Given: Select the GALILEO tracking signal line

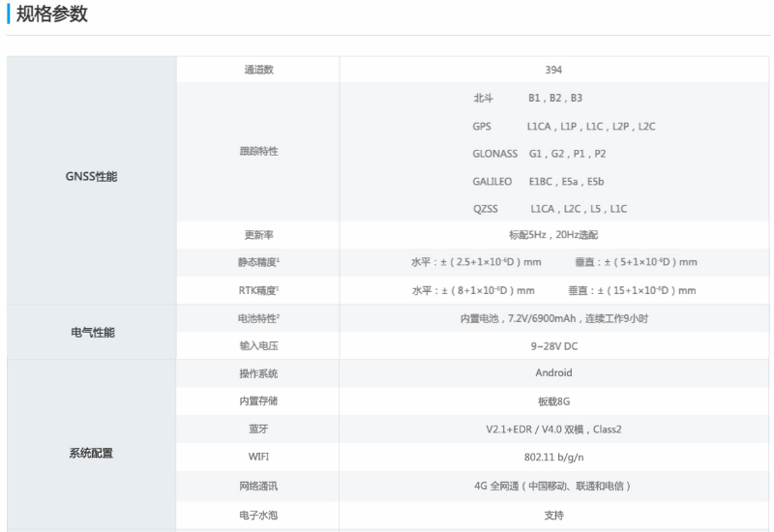Looking at the screenshot, I should 538,181.
